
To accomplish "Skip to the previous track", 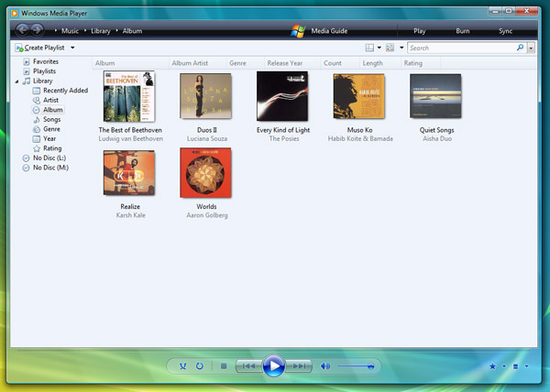I will pos(247,366).
